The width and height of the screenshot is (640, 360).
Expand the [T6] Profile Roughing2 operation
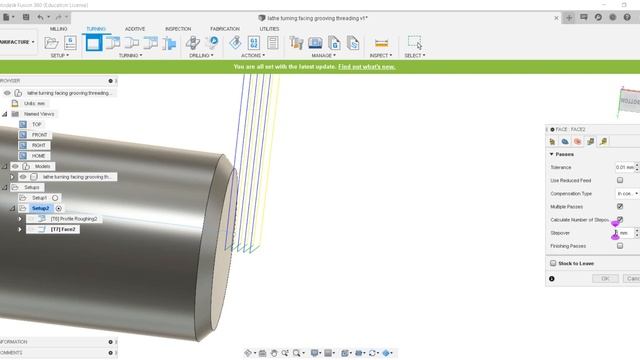[20, 219]
